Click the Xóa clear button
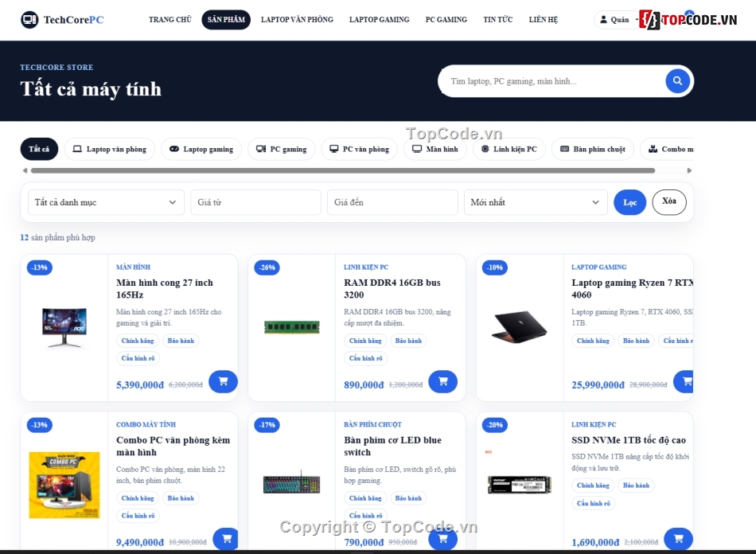 [668, 202]
